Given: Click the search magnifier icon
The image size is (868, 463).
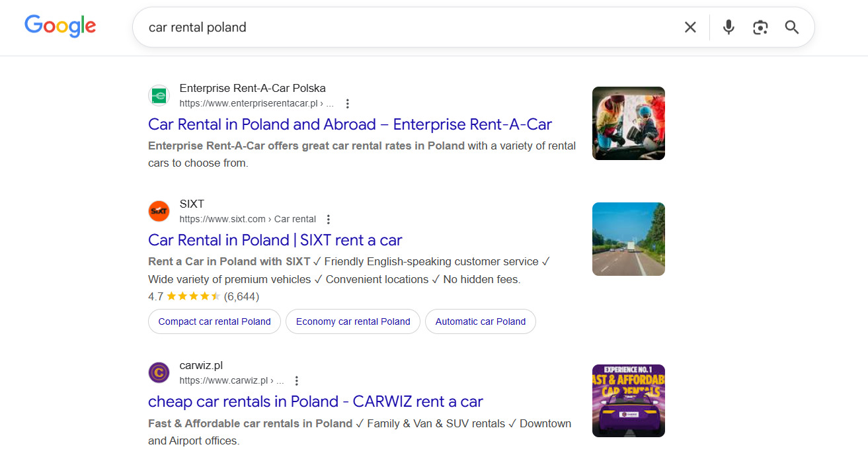Looking at the screenshot, I should coord(791,27).
